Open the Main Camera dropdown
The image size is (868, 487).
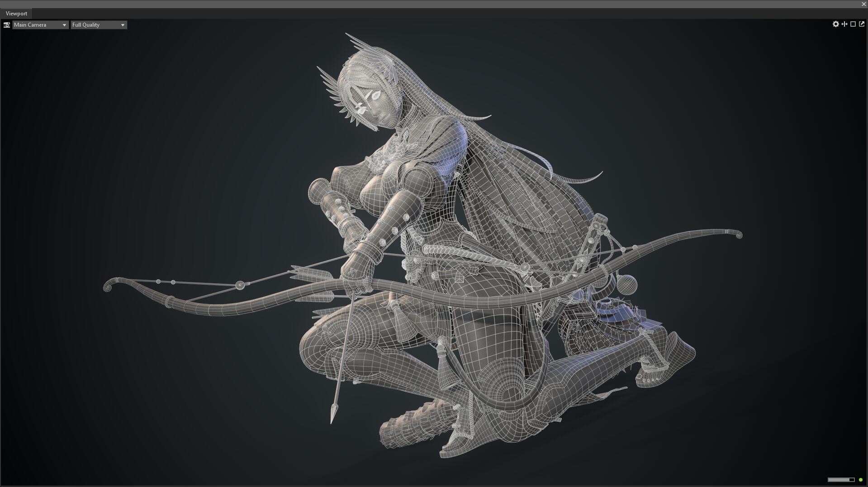[x=40, y=25]
